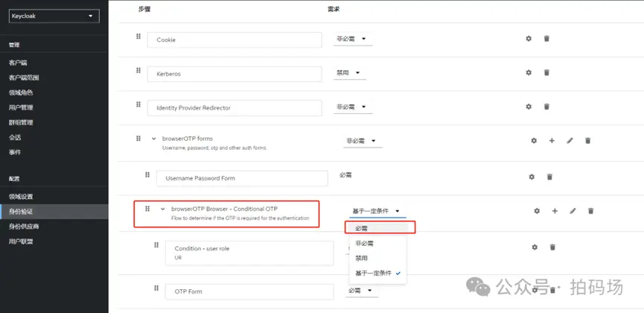Go to 身份供应商 in sidebar
Image resolution: width=644 pixels, height=313 pixels.
point(24,227)
